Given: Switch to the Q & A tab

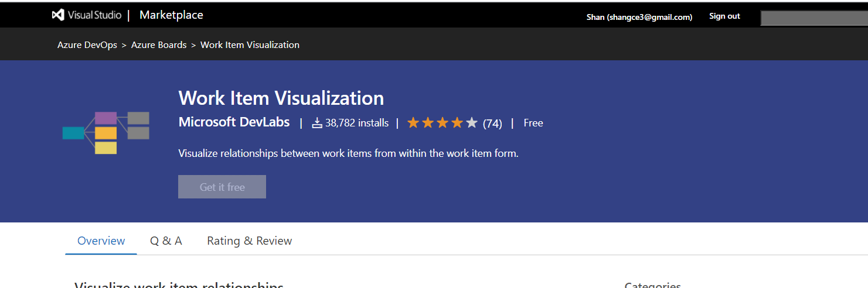Looking at the screenshot, I should point(166,241).
